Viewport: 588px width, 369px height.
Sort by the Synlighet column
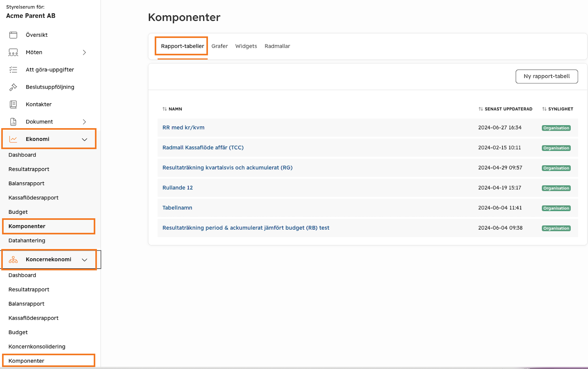coord(558,109)
